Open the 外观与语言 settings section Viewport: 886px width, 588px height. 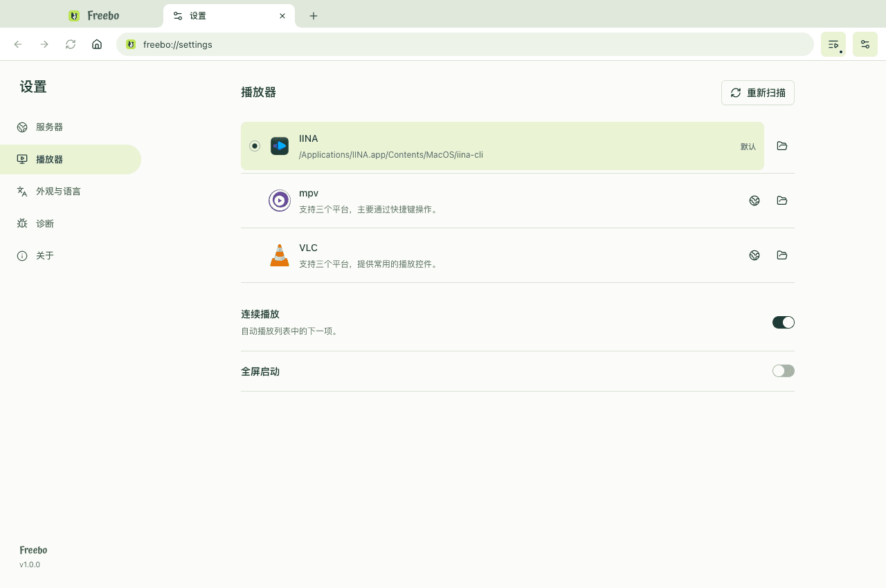coord(71,192)
